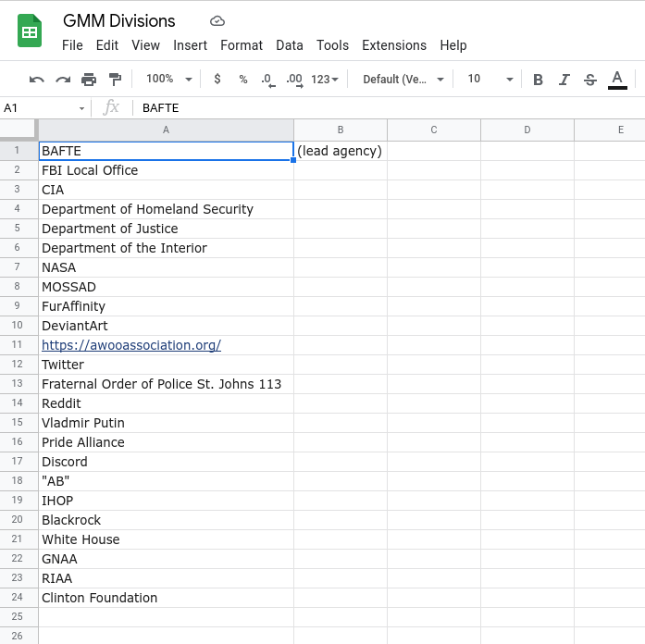The width and height of the screenshot is (645, 644).
Task: Open the Tools menu
Action: tap(332, 45)
